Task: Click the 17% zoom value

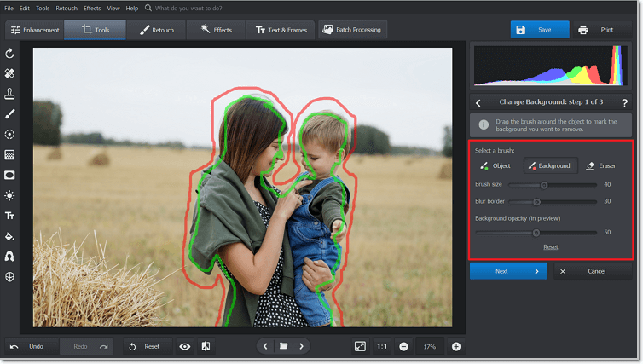Action: tap(429, 347)
